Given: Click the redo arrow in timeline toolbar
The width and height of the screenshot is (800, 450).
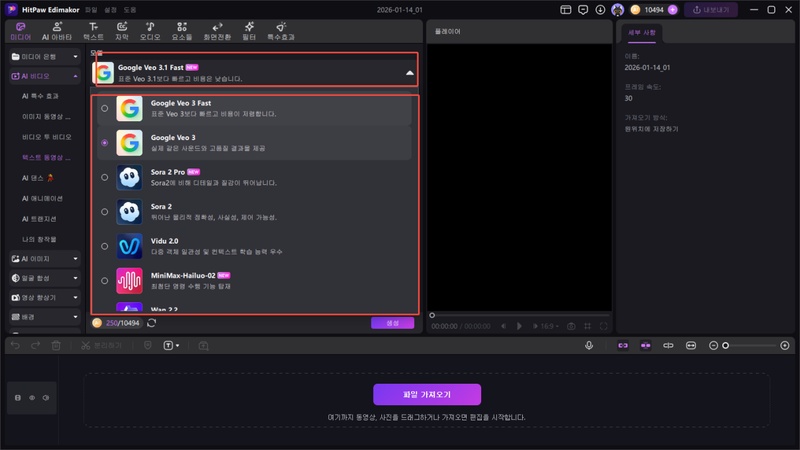Looking at the screenshot, I should pos(36,346).
